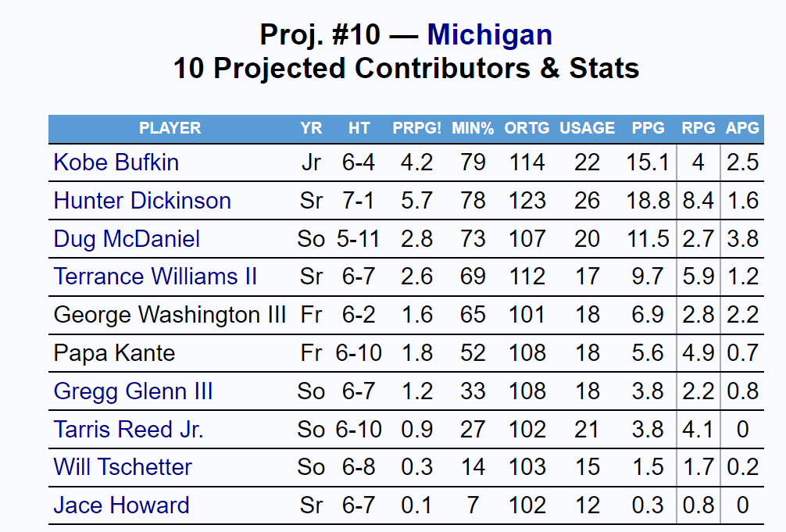Open Tarris Reed Jr.'s player page
This screenshot has width=786, height=532.
click(x=128, y=430)
